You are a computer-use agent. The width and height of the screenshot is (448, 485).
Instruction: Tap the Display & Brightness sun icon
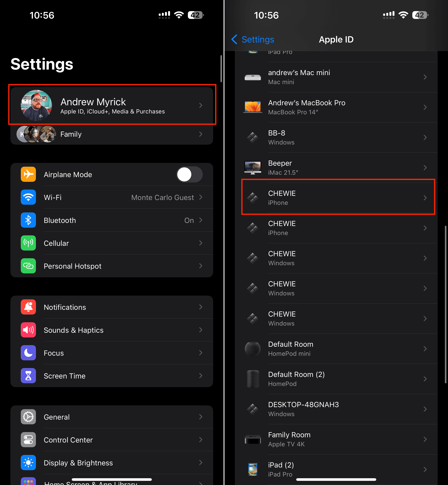pos(28,463)
